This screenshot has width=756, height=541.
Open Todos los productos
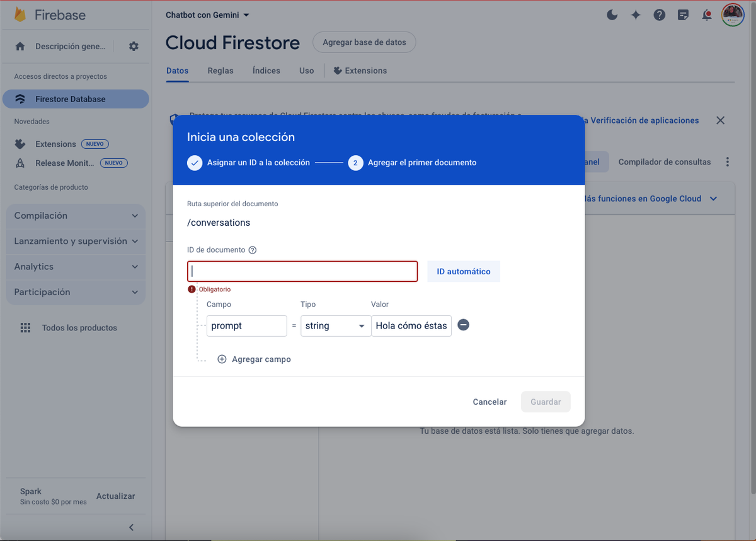click(x=79, y=328)
